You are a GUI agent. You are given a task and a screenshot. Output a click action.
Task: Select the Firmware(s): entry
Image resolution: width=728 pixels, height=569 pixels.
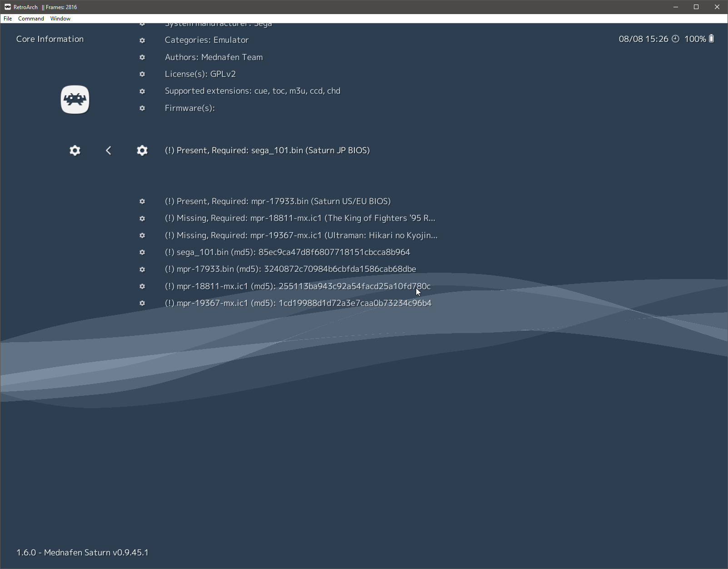click(190, 108)
